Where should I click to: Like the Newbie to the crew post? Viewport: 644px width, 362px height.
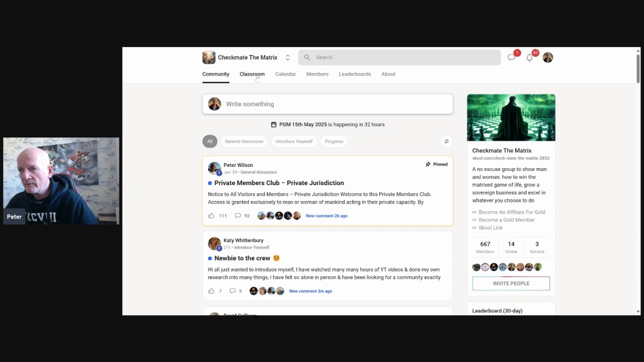click(211, 291)
